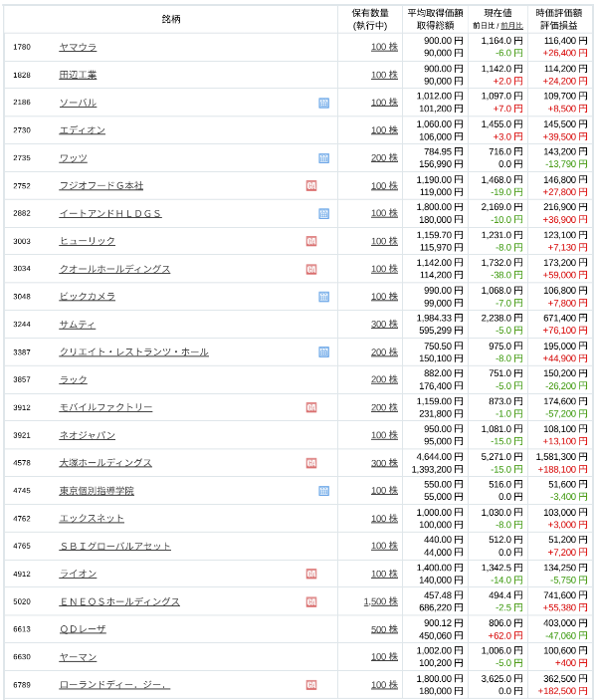
Task: Click the stock code 4578
Action: pyautogui.click(x=22, y=463)
